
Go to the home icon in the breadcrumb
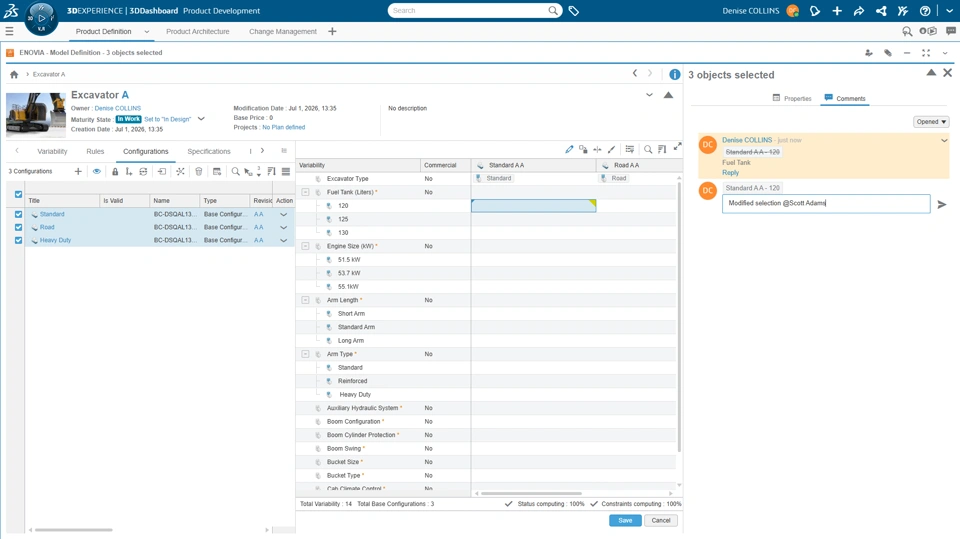click(x=14, y=74)
